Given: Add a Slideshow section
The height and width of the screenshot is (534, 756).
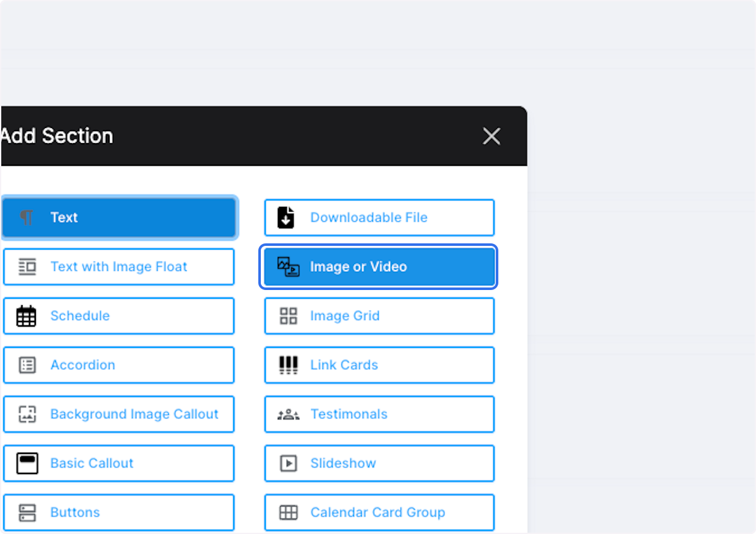Looking at the screenshot, I should pos(379,463).
